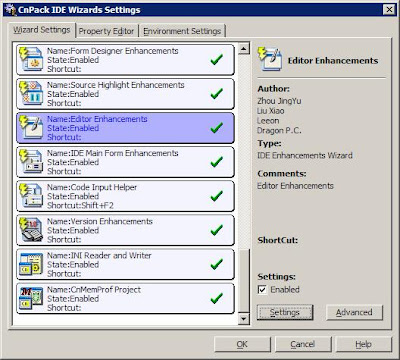
Task: Click the Version Enhancements wizard icon
Action: point(31,230)
